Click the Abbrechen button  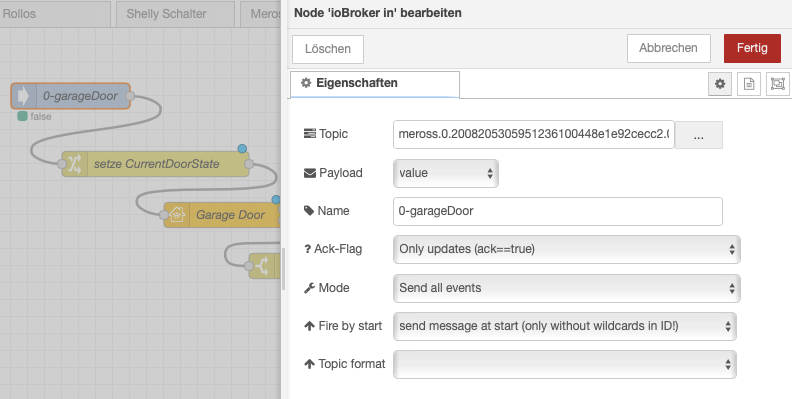(x=669, y=48)
